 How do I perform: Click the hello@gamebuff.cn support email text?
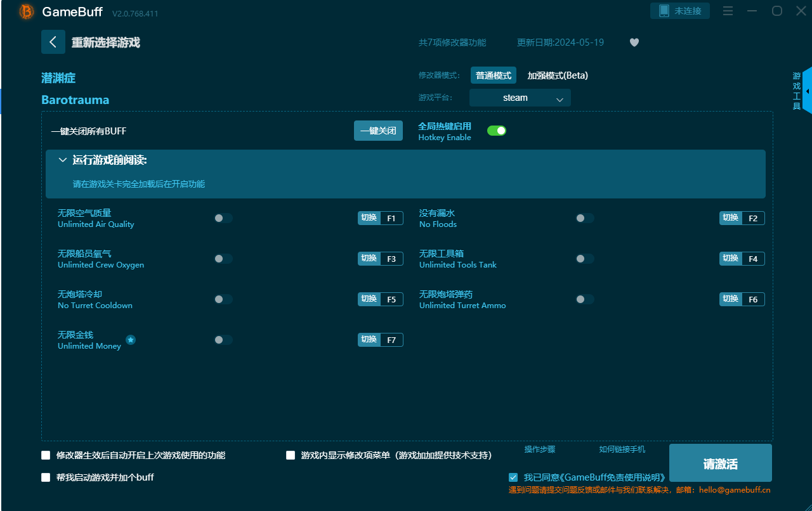pyautogui.click(x=735, y=490)
